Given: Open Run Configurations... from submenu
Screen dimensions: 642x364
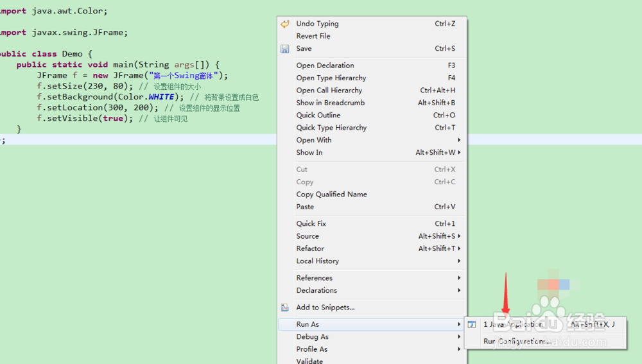Looking at the screenshot, I should (545, 341).
